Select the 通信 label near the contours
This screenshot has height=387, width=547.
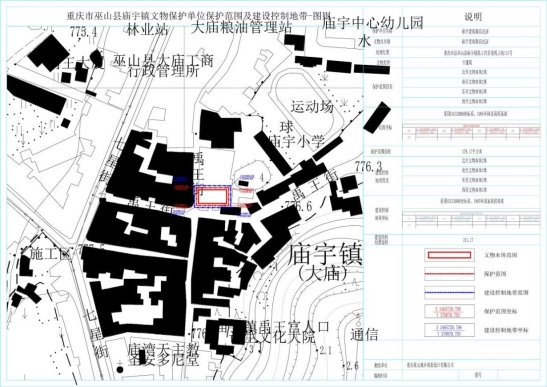click(364, 335)
